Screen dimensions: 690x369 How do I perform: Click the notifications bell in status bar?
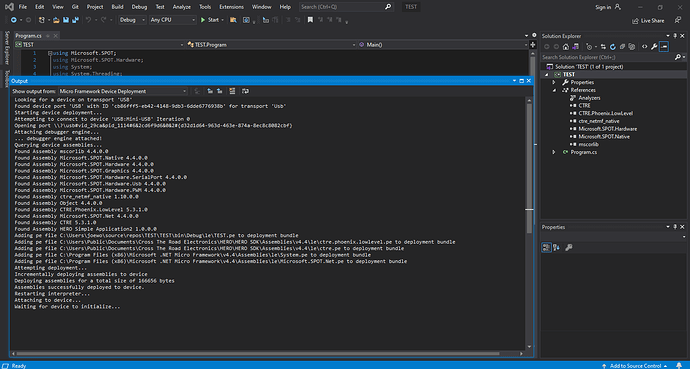(x=679, y=365)
